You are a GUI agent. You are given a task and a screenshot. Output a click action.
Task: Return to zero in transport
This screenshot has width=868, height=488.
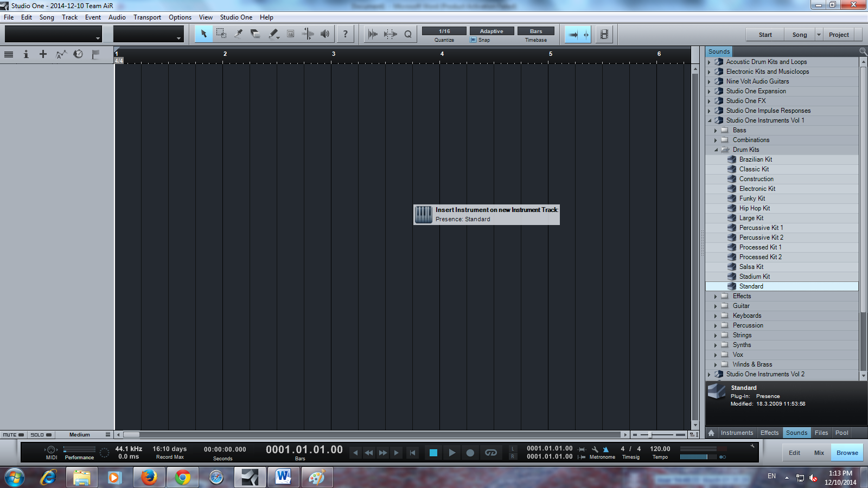tap(412, 453)
